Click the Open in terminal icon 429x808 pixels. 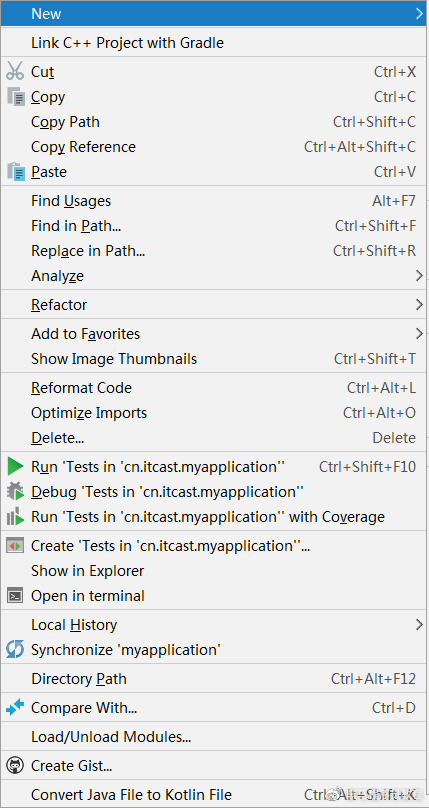coord(15,596)
